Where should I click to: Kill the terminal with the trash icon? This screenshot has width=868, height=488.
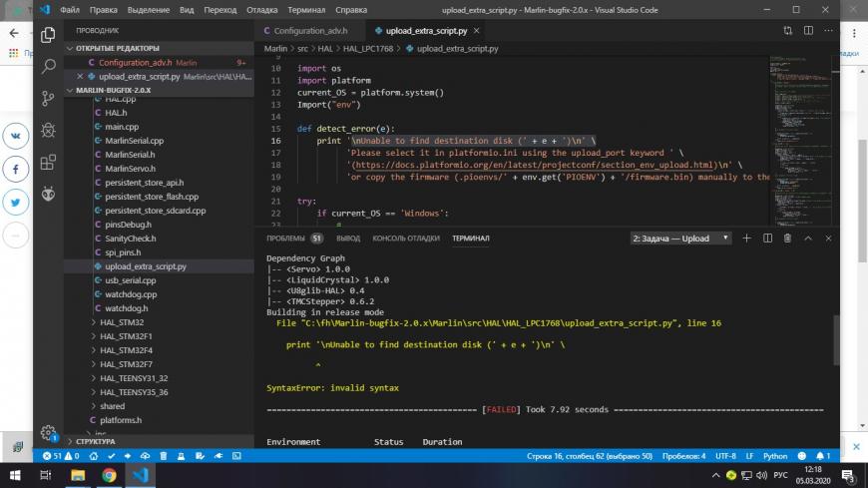point(787,239)
